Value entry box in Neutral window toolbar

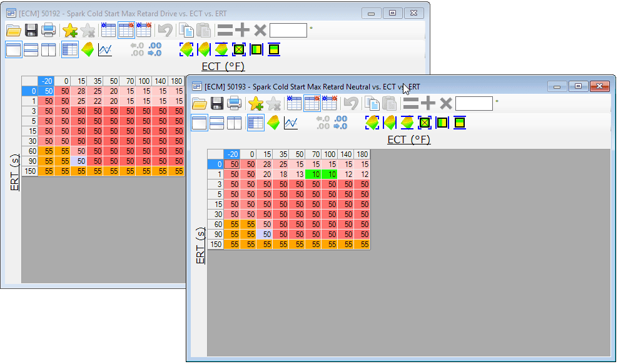coord(474,104)
